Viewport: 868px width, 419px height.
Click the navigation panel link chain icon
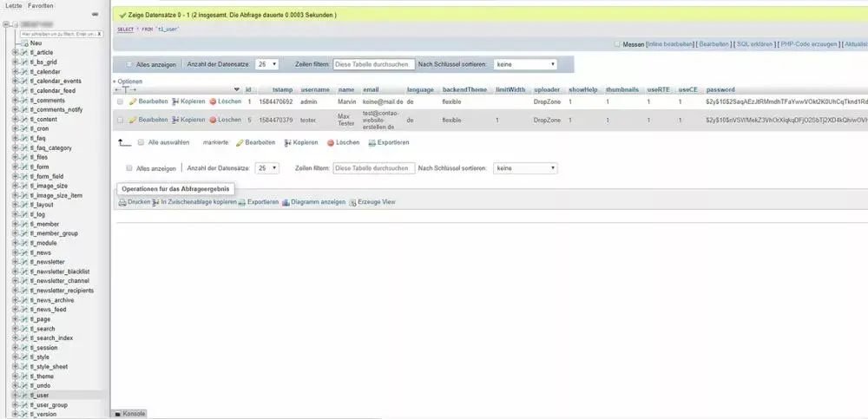coord(95,14)
